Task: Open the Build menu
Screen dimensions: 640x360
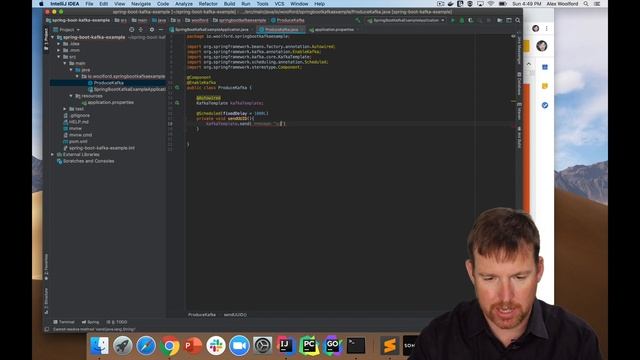Action: [229, 4]
